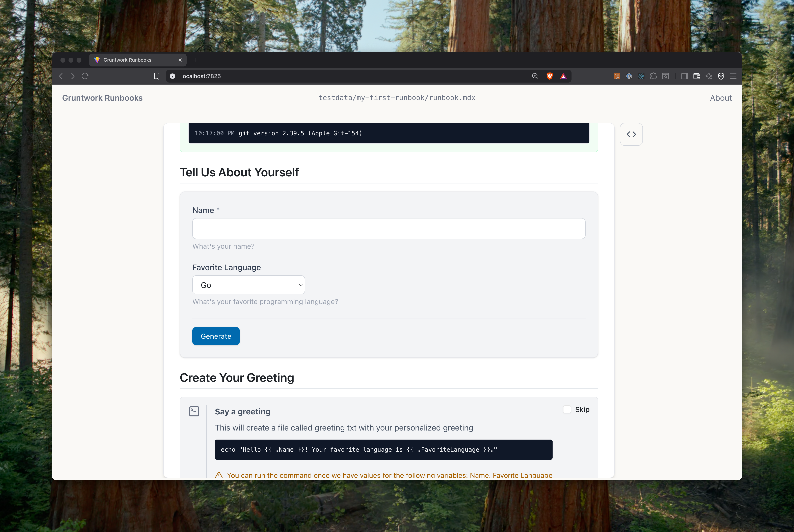Toggle the browser sidebar panel icon
Viewport: 794px width, 532px height.
point(684,76)
